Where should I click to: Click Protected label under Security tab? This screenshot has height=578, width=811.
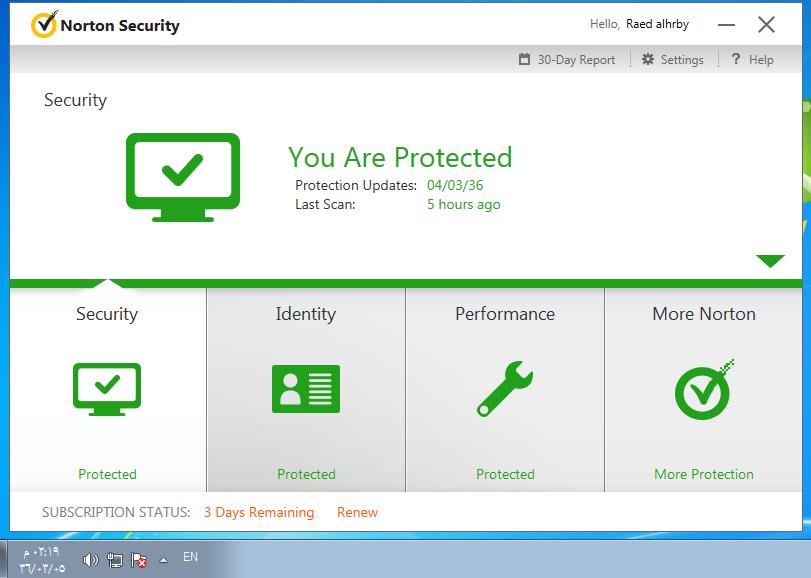(x=108, y=474)
